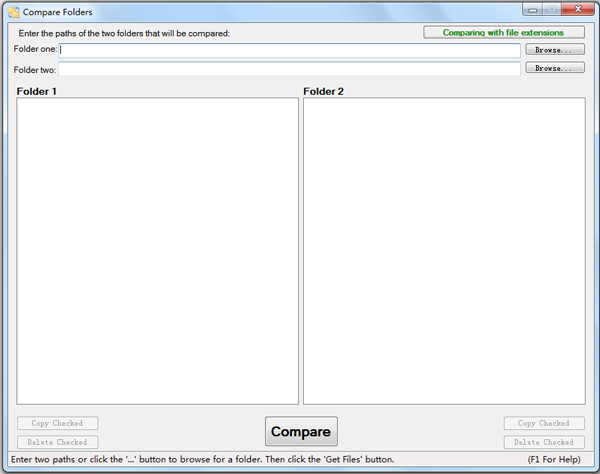Click the '(F1 For Help)' status bar text
Screen dimensions: 600x474
click(554, 460)
